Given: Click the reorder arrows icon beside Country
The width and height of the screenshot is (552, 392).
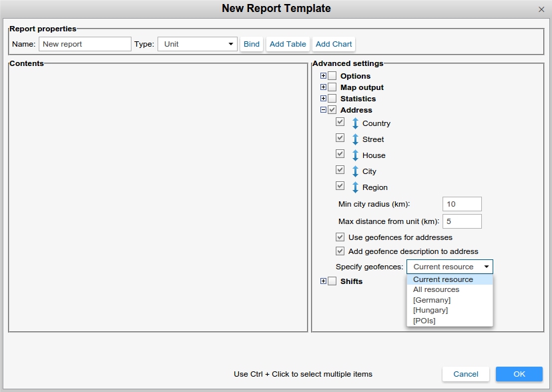Looking at the screenshot, I should (x=356, y=123).
